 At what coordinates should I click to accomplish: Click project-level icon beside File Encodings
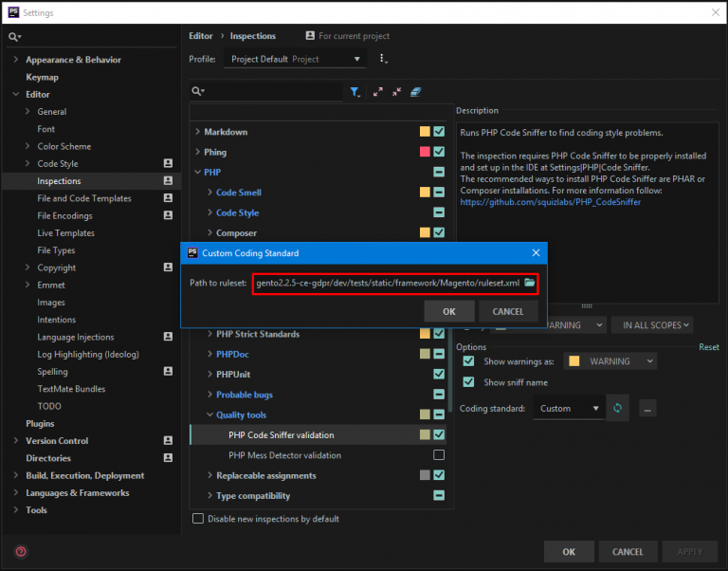point(168,215)
